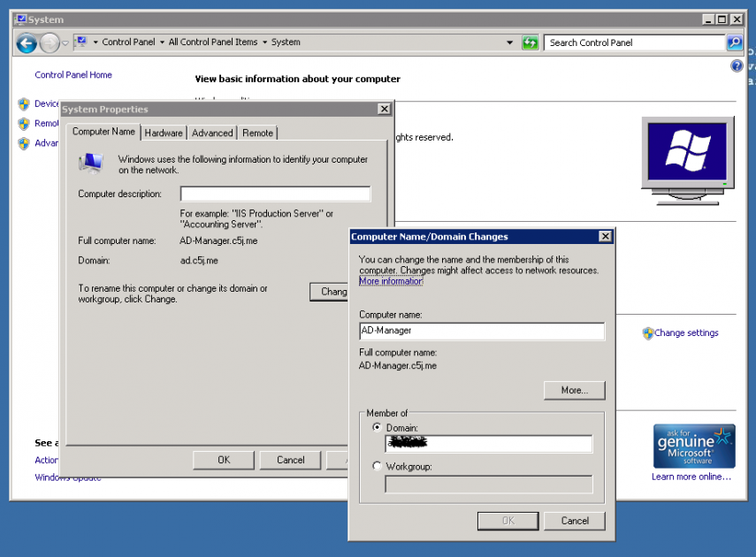Open the blue Help question-mark icon
Image resolution: width=756 pixels, height=557 pixels.
click(737, 66)
